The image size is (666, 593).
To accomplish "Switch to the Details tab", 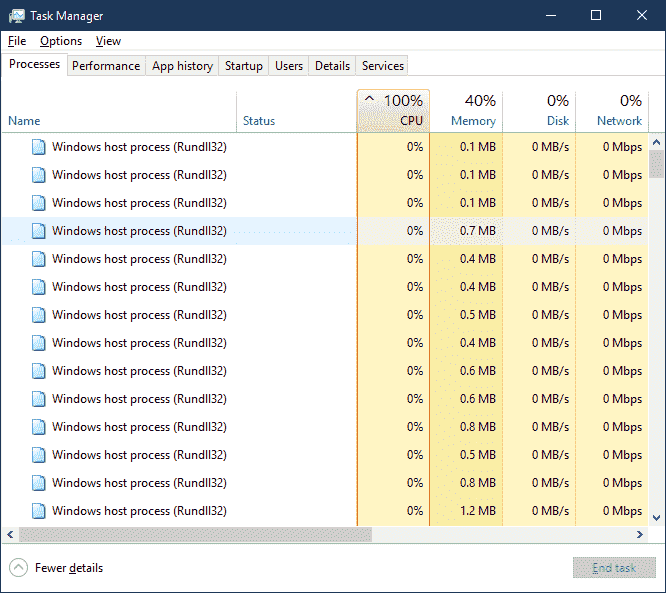I will [333, 66].
